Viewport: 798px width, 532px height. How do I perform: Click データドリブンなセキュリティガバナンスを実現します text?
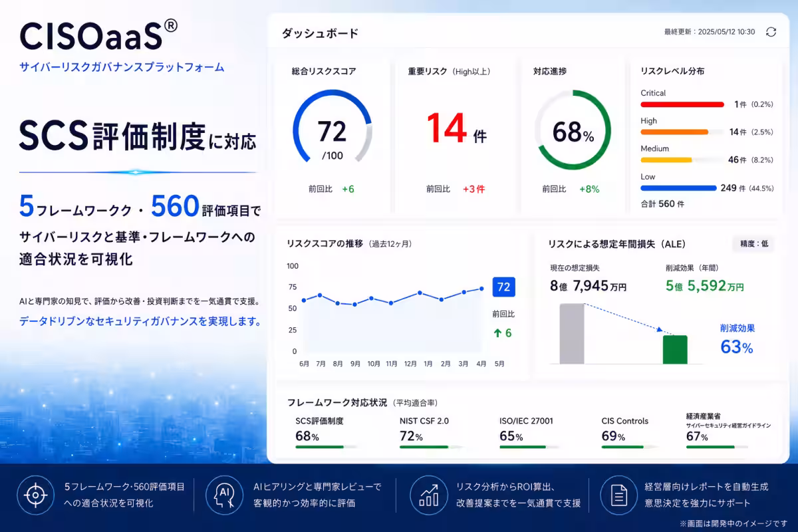pyautogui.click(x=140, y=322)
